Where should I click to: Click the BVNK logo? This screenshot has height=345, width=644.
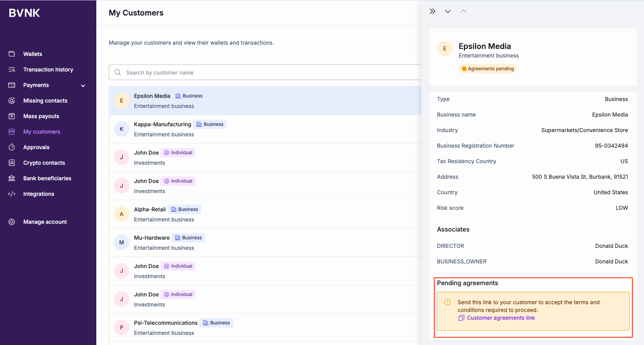tap(24, 13)
